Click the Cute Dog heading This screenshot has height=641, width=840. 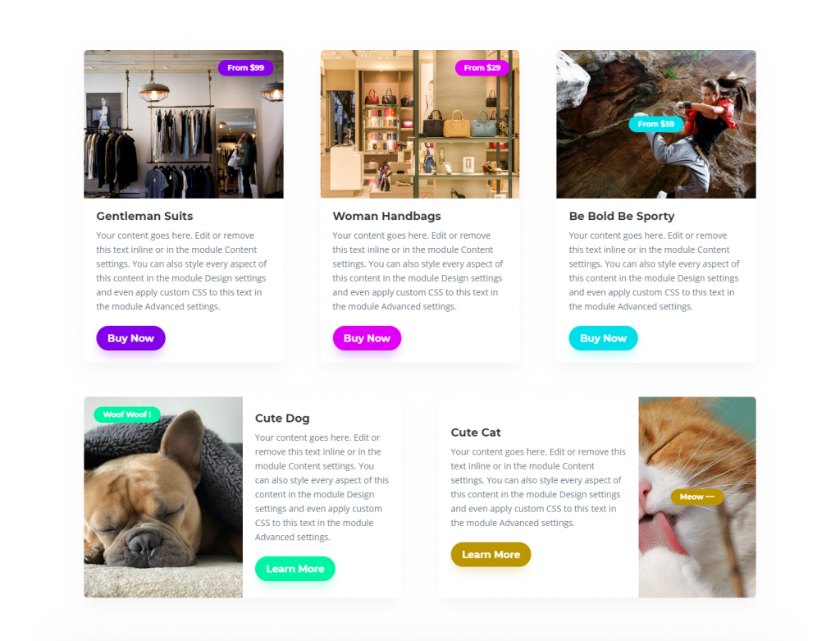tap(282, 418)
